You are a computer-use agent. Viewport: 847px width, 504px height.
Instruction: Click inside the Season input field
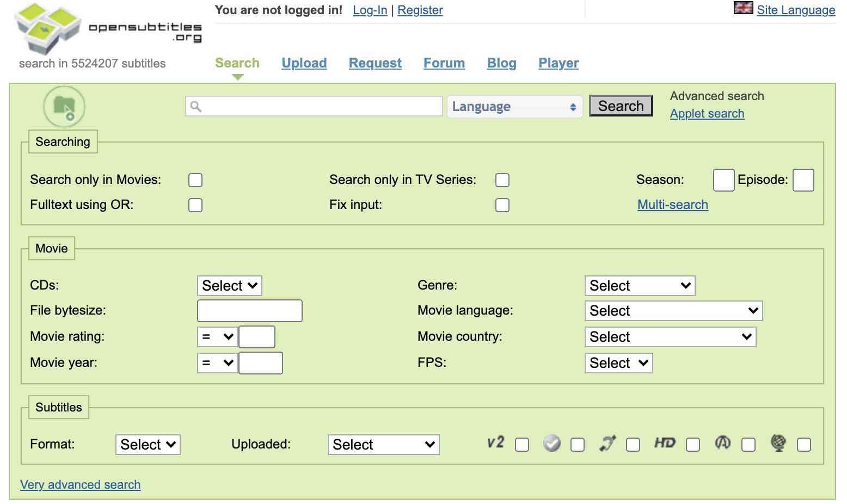[723, 180]
